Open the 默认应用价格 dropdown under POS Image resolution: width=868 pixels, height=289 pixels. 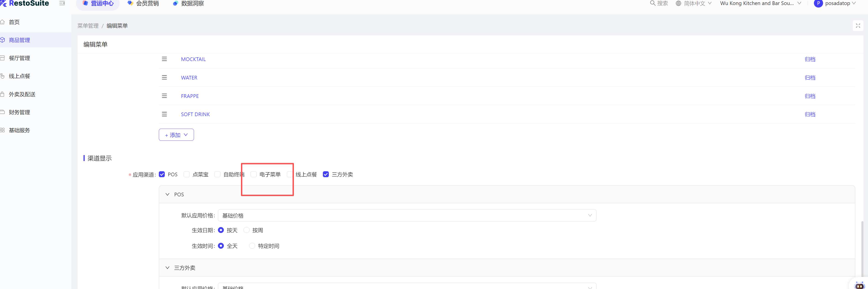click(407, 215)
